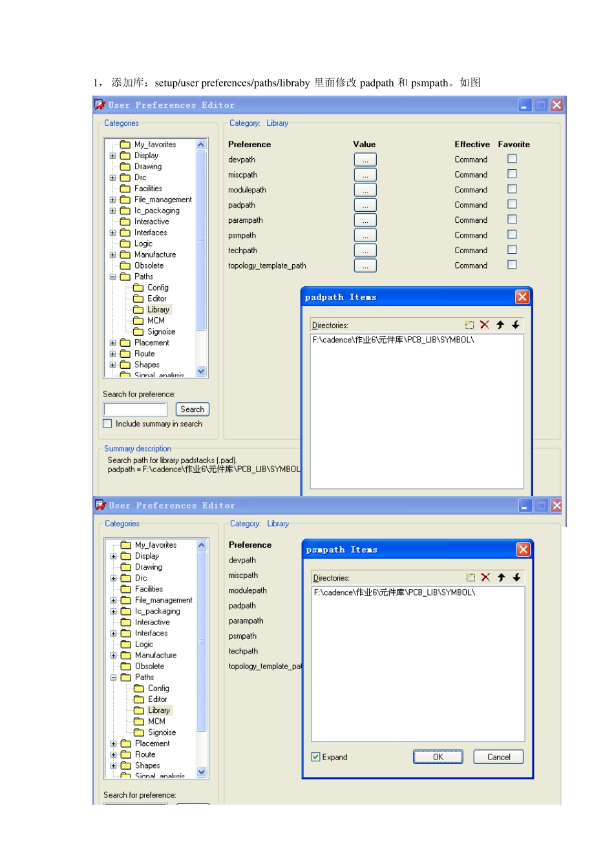Open devpath value browse button
The width and height of the screenshot is (614, 868).
[x=365, y=160]
